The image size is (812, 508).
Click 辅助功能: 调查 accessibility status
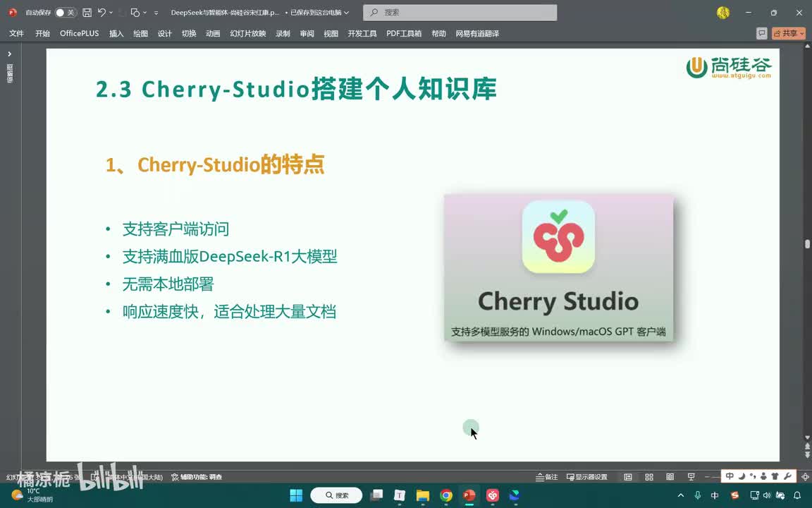(196, 477)
